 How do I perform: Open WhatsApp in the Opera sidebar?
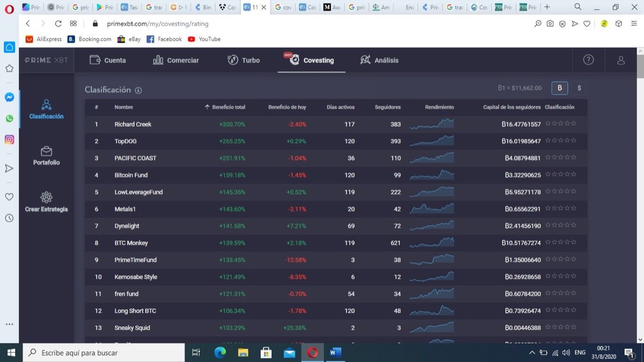coord(9,118)
